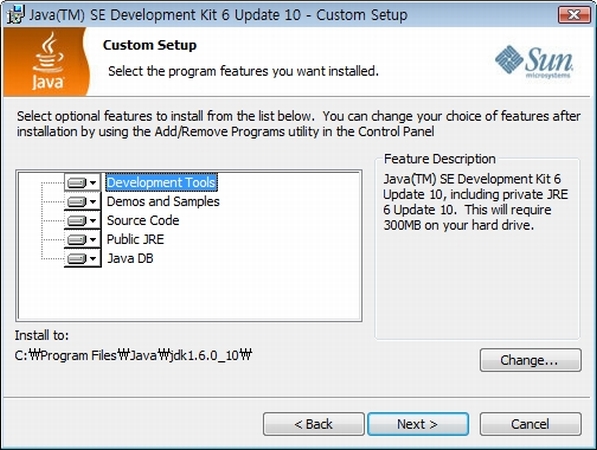Click the Java coffee cup logo
Screen dimensions: 597x450
47,61
